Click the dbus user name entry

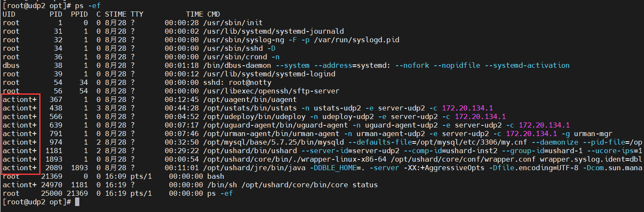[11, 65]
